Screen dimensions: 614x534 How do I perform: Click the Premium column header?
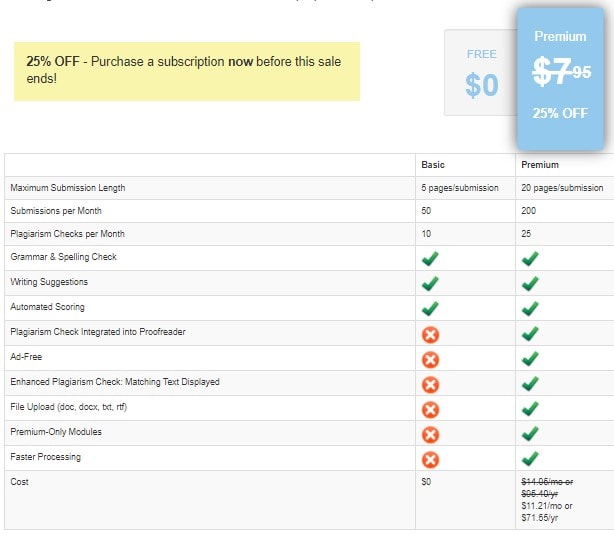[539, 165]
